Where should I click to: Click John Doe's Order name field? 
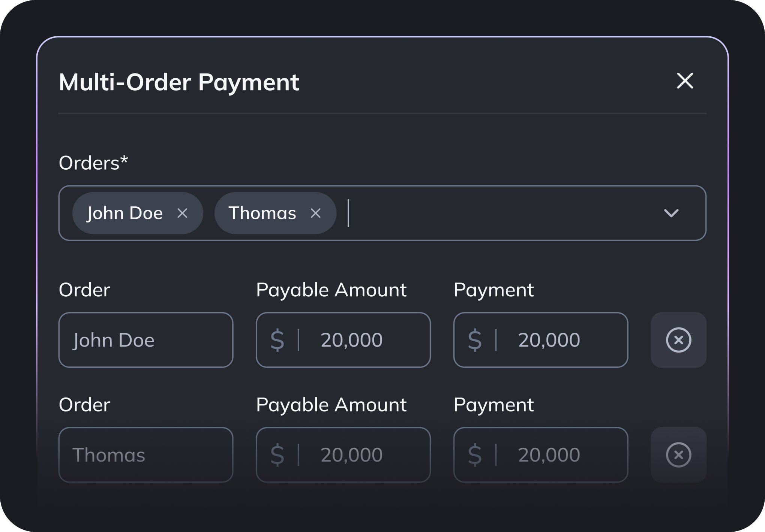pos(146,340)
